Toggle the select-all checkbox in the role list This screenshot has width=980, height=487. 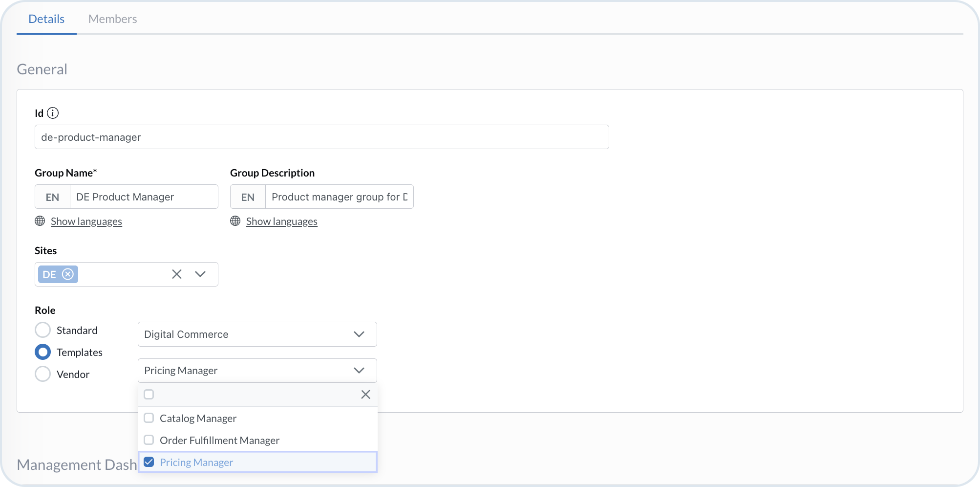tap(149, 394)
